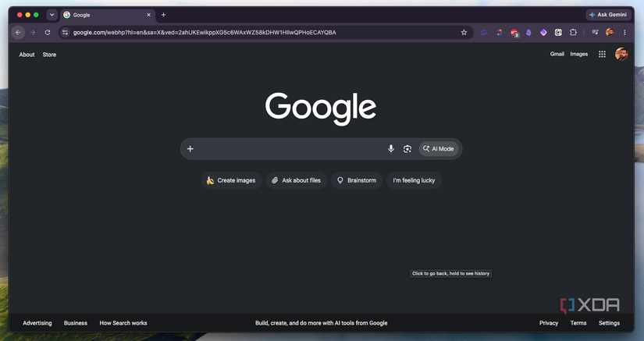This screenshot has height=341, width=644.
Task: Click the browser address bar URL
Action: tap(205, 33)
